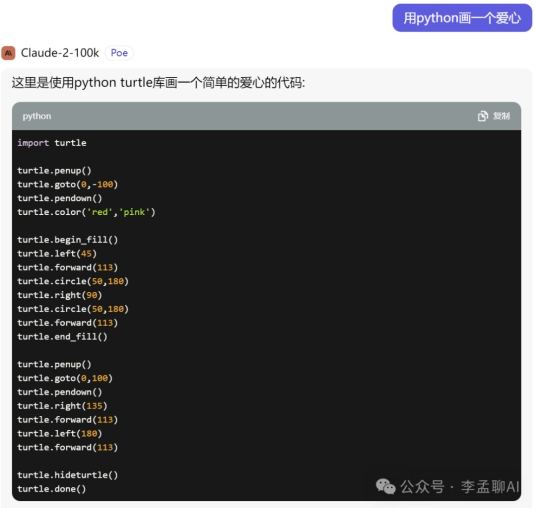Click the turtle.right(90) line
Image resolution: width=536 pixels, height=508 pixels.
(x=60, y=295)
